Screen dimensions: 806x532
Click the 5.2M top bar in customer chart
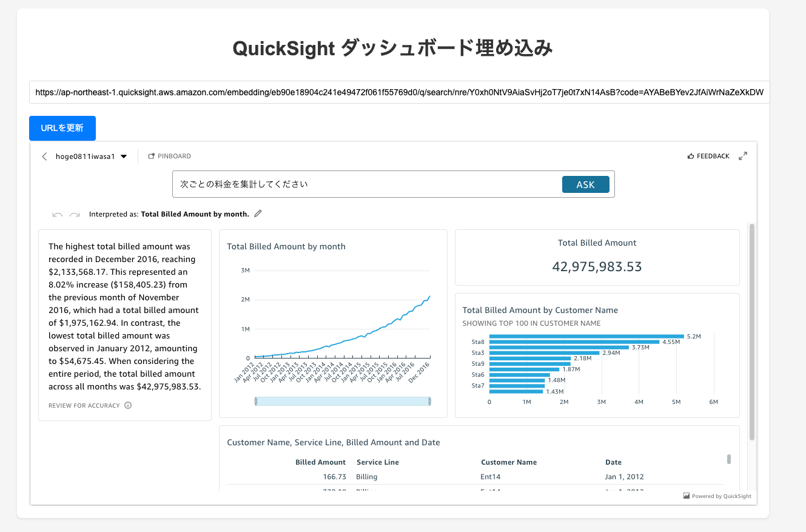[586, 336]
